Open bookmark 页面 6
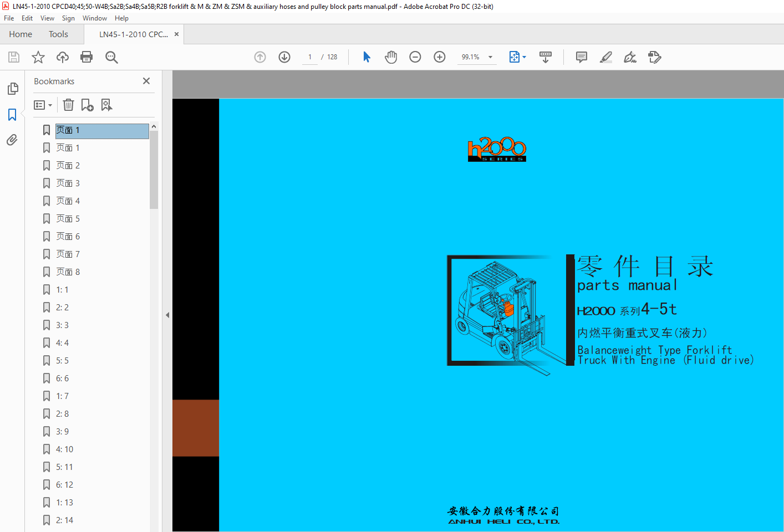784x532 pixels. coord(68,237)
